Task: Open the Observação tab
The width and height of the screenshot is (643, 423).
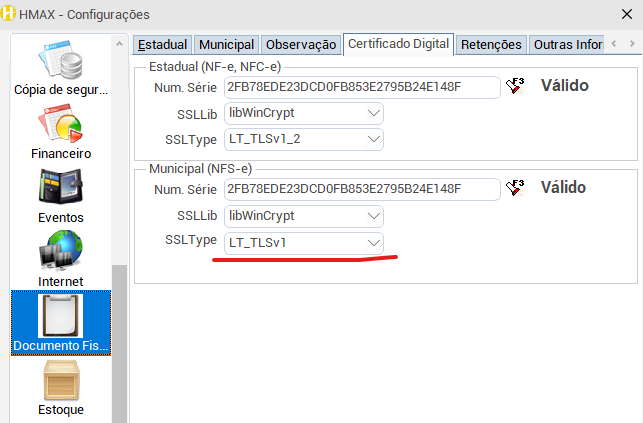Action: 300,45
